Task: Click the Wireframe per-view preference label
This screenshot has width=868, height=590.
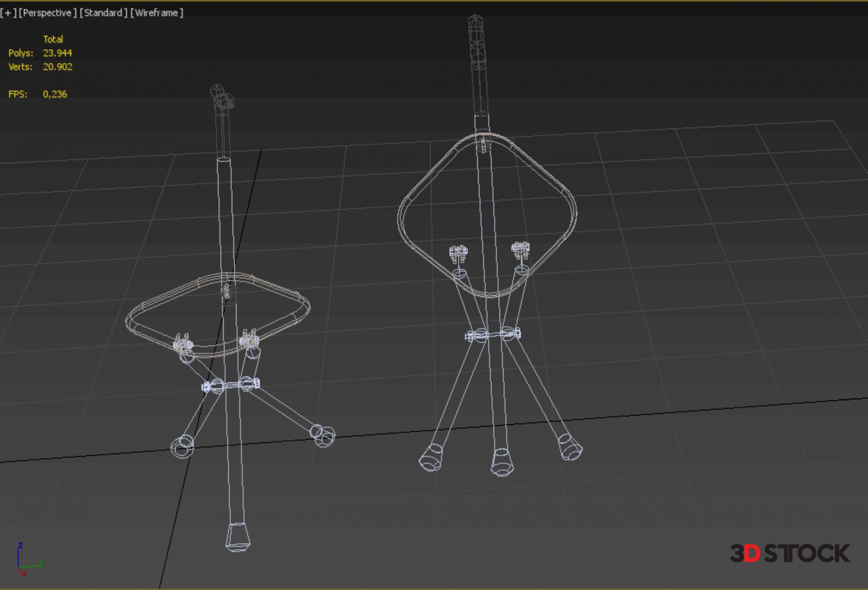Action: pos(156,13)
